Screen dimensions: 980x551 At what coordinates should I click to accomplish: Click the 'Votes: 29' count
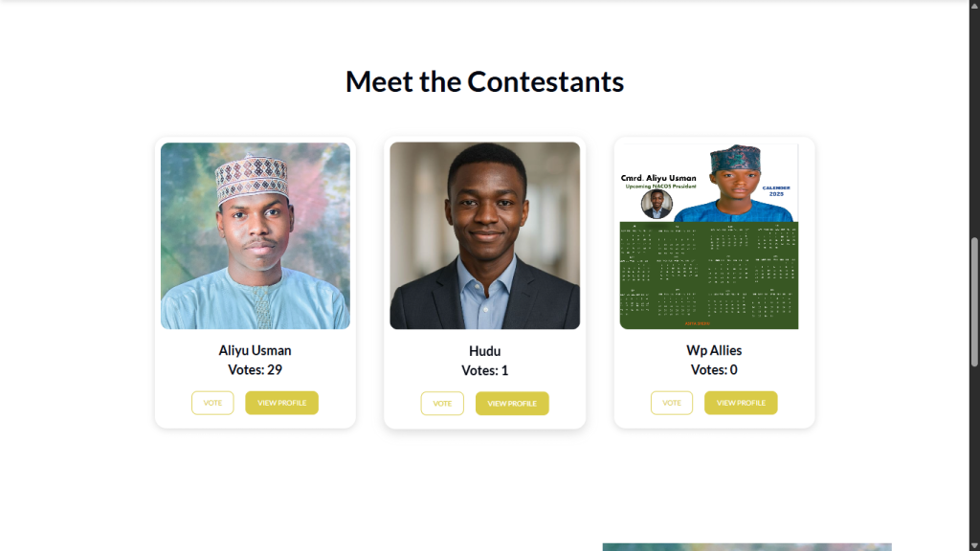pos(255,370)
